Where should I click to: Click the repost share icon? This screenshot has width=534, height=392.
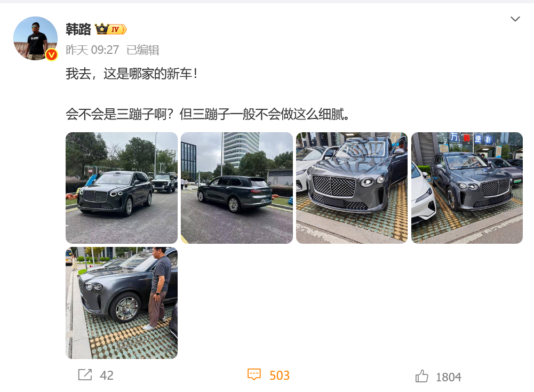tap(85, 374)
